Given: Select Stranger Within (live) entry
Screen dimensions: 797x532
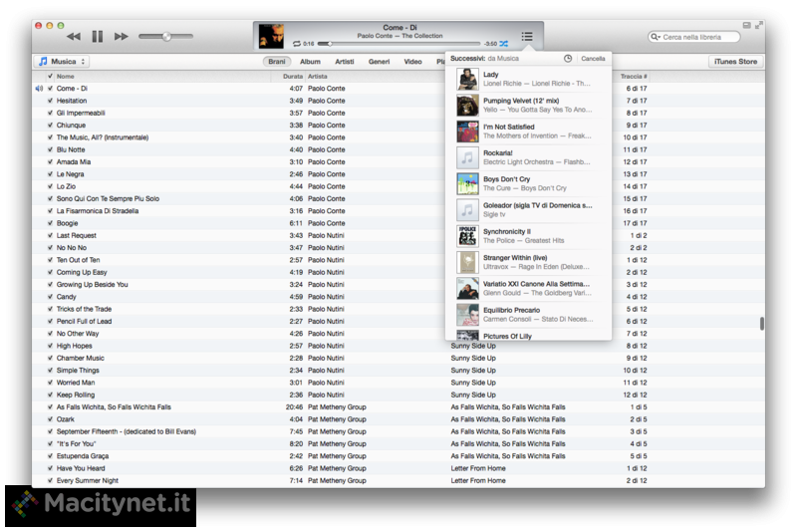Looking at the screenshot, I should pos(528,262).
